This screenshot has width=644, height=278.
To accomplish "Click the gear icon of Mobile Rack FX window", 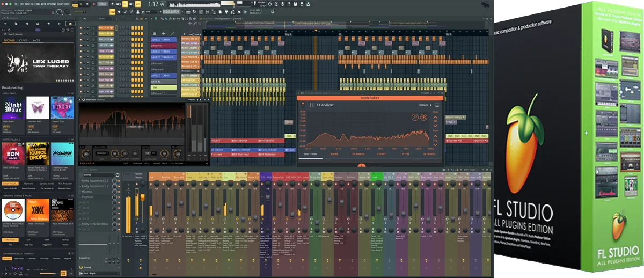I will 302,93.
